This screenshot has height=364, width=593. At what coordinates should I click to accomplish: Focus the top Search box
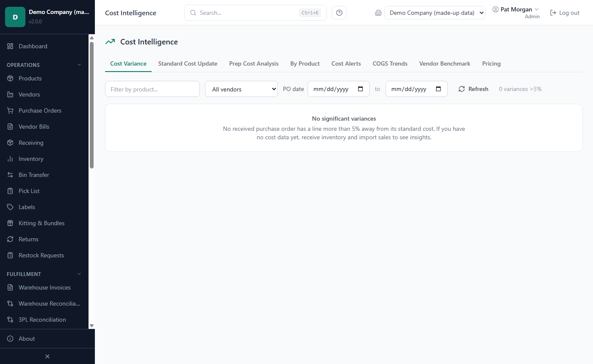click(255, 13)
